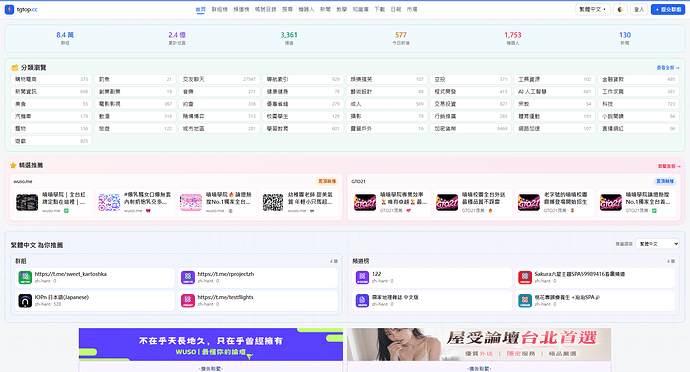This screenshot has height=372, width=690.
Task: Open wuso.me card with colorful QR thumbnail
Action: pos(135,203)
